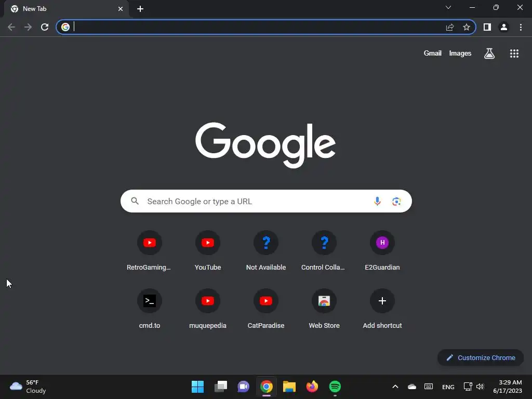
Task: Click the Chrome taskbar icon
Action: (x=267, y=387)
